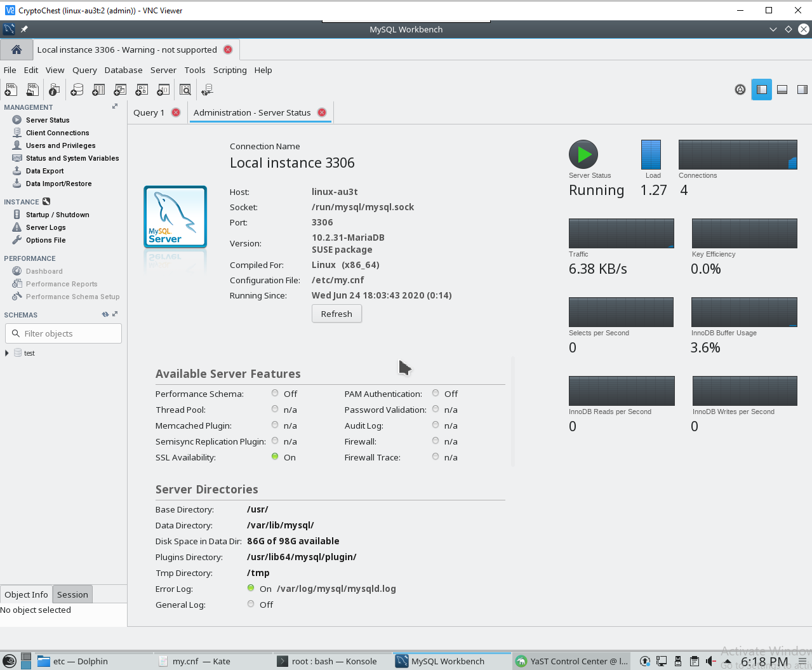This screenshot has width=812, height=670.
Task: Open the Query menu
Action: click(x=84, y=70)
